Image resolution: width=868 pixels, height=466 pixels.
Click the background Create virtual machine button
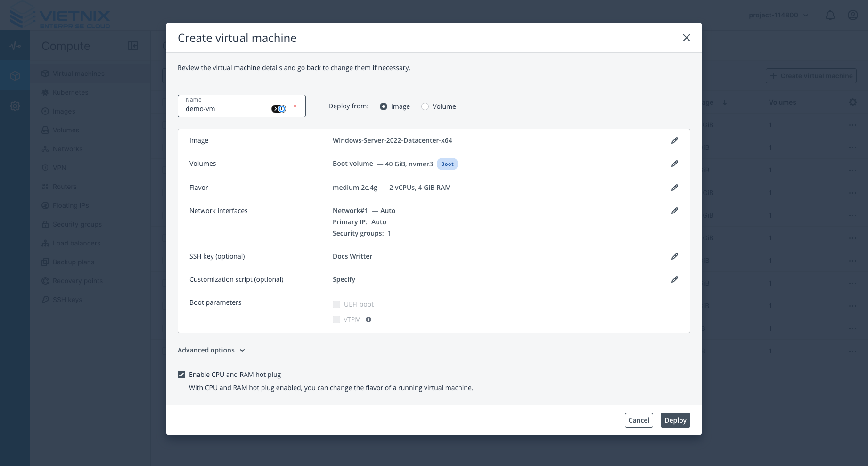coord(811,76)
